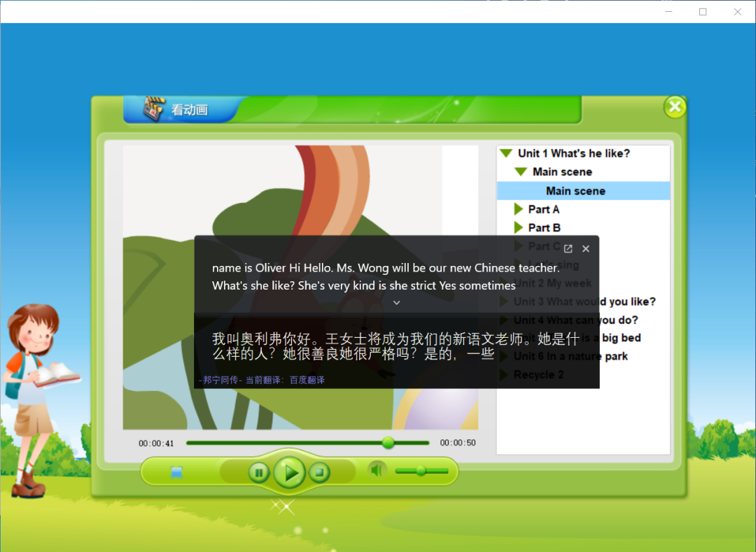Click the elapsed time 00:00:41
This screenshot has width=756, height=552.
pos(156,443)
